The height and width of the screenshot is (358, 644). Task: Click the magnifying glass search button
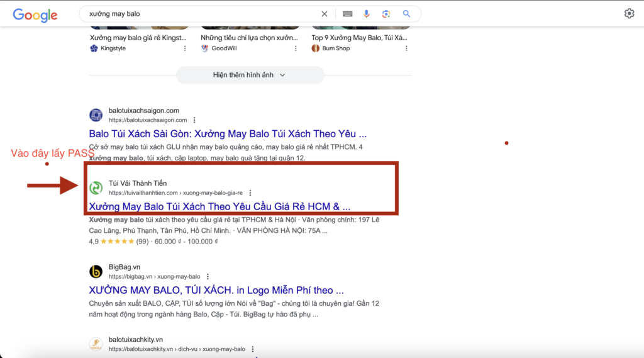(x=406, y=14)
